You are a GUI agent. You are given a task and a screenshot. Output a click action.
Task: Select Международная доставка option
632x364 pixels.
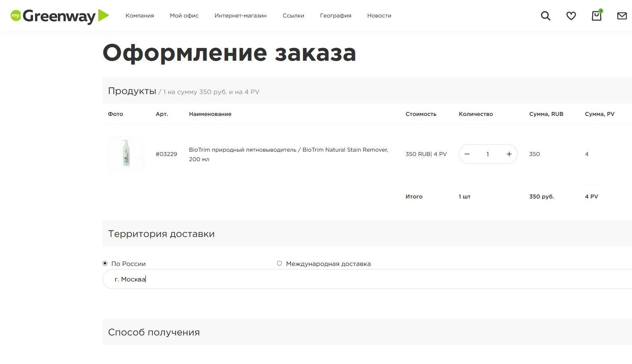(279, 263)
